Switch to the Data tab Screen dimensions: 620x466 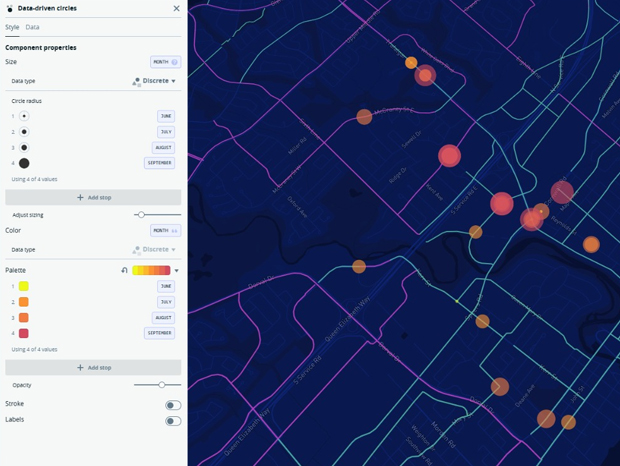pyautogui.click(x=32, y=27)
